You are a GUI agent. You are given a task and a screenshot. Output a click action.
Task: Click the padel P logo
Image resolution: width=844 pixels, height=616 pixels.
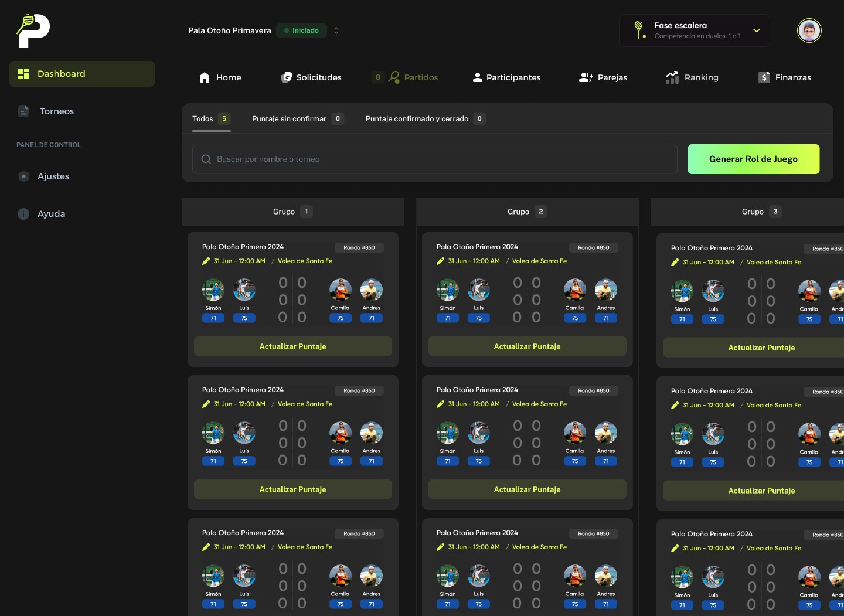(x=33, y=31)
